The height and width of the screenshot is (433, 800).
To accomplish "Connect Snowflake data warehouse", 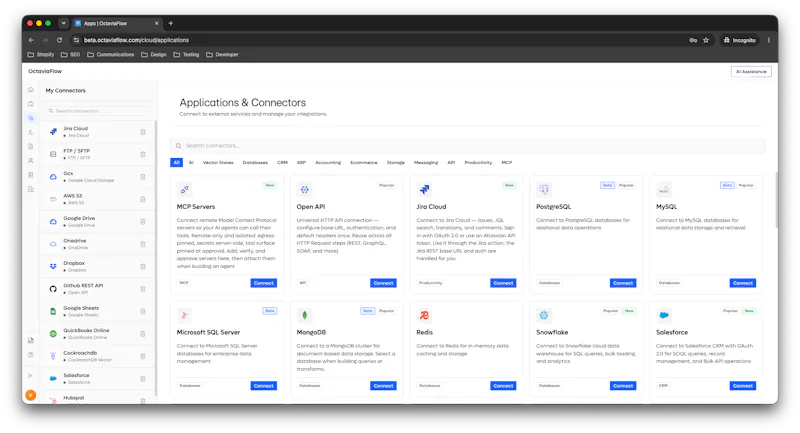I will [623, 386].
